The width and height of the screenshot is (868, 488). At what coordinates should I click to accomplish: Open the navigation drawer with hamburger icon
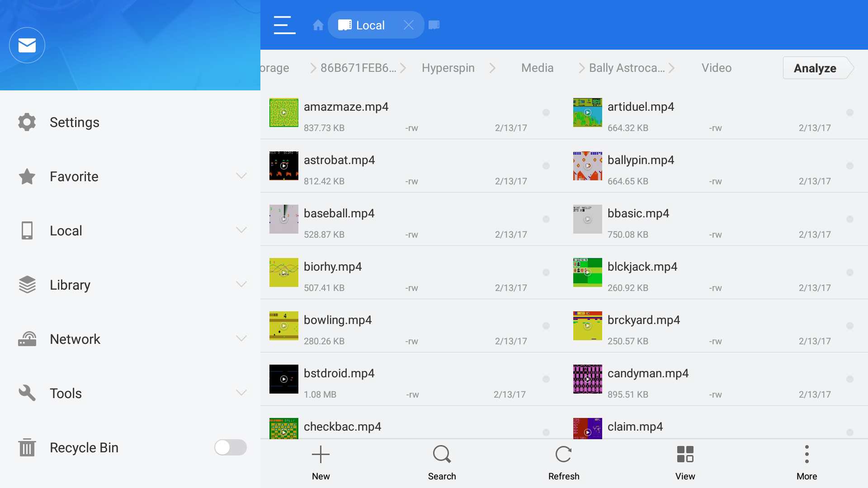coord(284,25)
